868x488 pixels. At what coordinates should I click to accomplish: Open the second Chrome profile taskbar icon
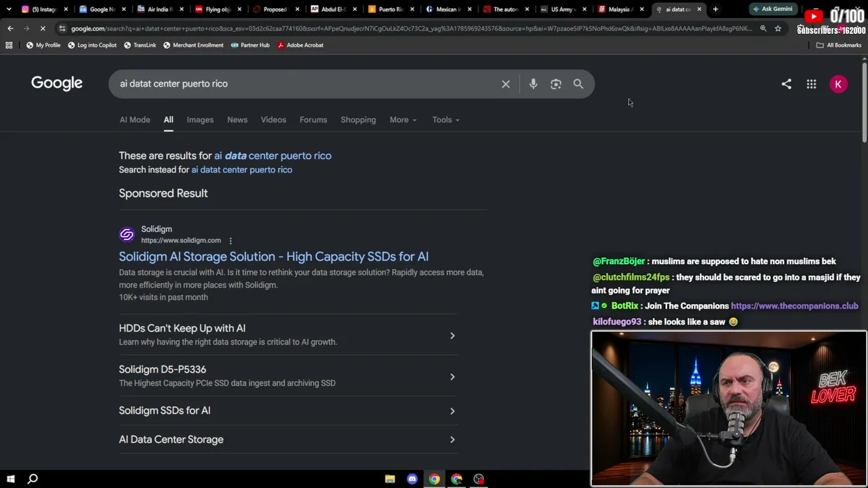(457, 479)
